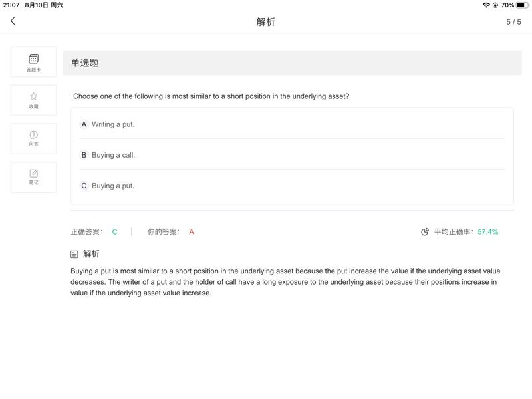Click the 5 / 5 page indicator
Screen dimensions: 532x399
513,22
